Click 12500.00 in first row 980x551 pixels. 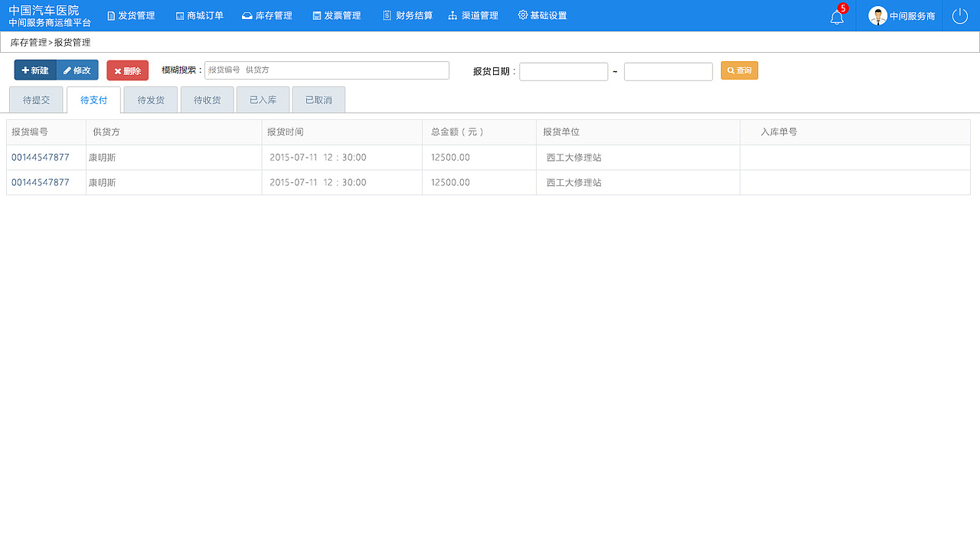450,158
